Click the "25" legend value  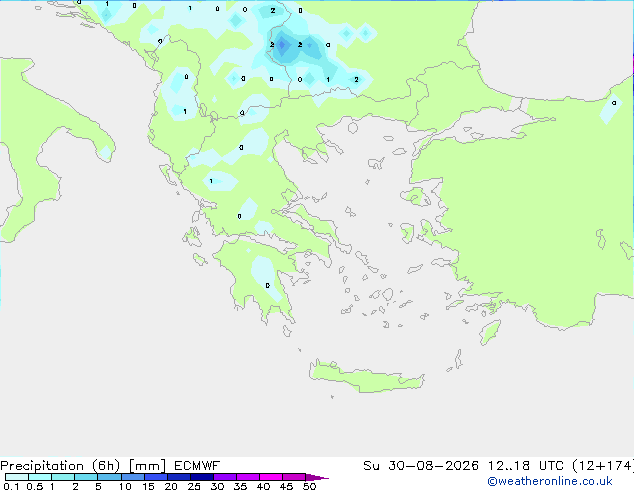pyautogui.click(x=194, y=486)
